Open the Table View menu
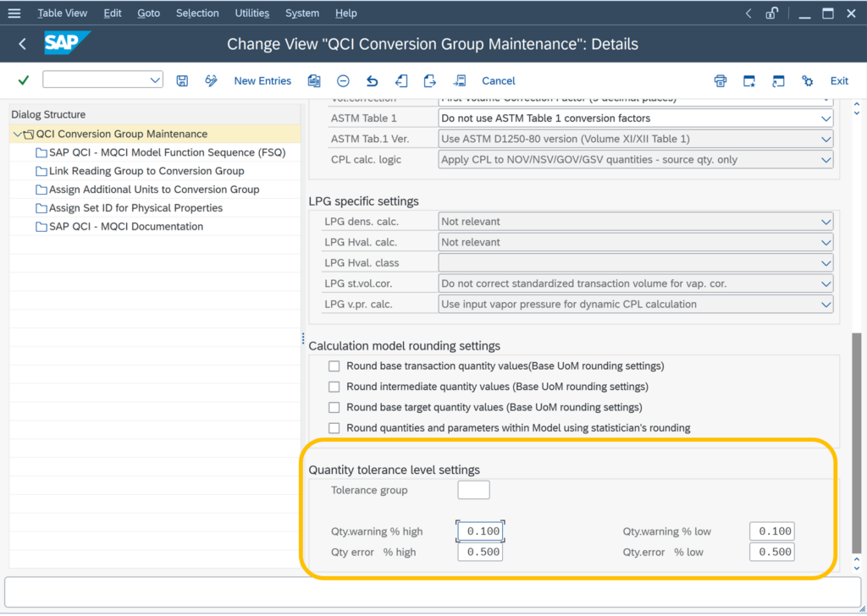Image resolution: width=867 pixels, height=616 pixels. pyautogui.click(x=62, y=13)
